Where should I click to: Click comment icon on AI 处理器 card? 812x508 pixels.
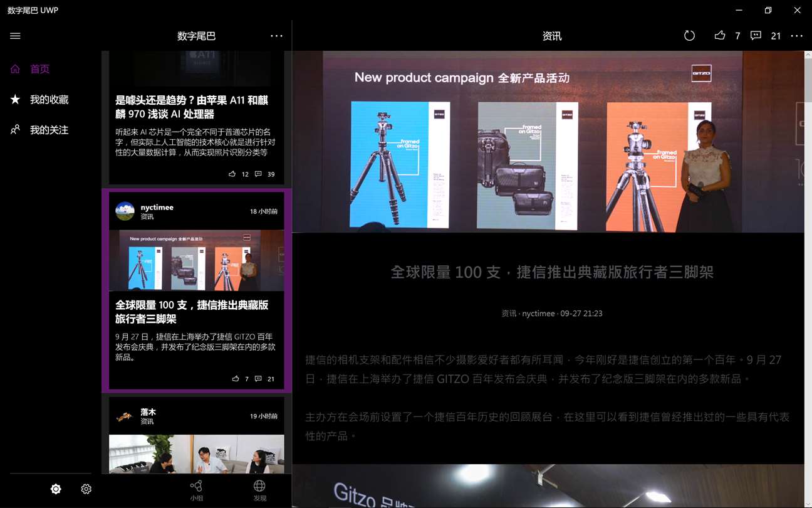pyautogui.click(x=258, y=174)
